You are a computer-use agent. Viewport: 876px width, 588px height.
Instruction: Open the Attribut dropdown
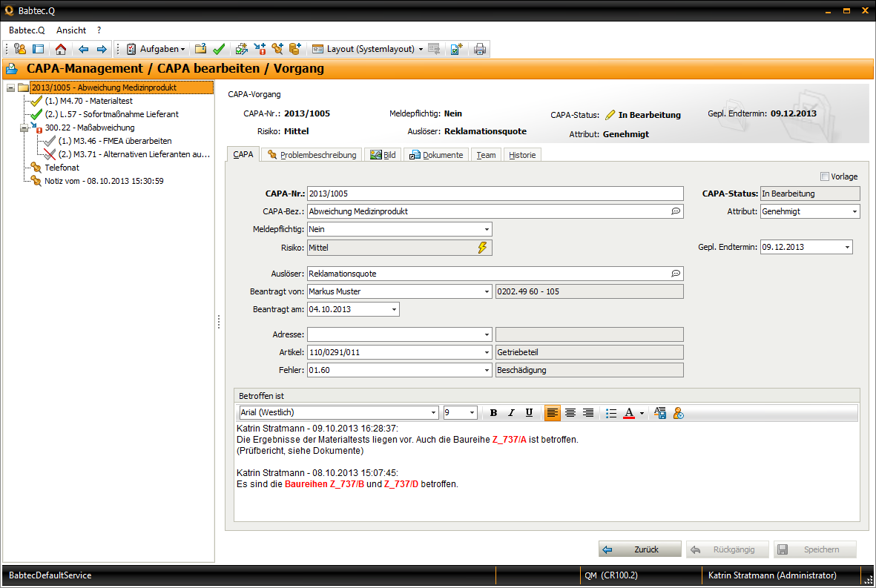point(854,212)
